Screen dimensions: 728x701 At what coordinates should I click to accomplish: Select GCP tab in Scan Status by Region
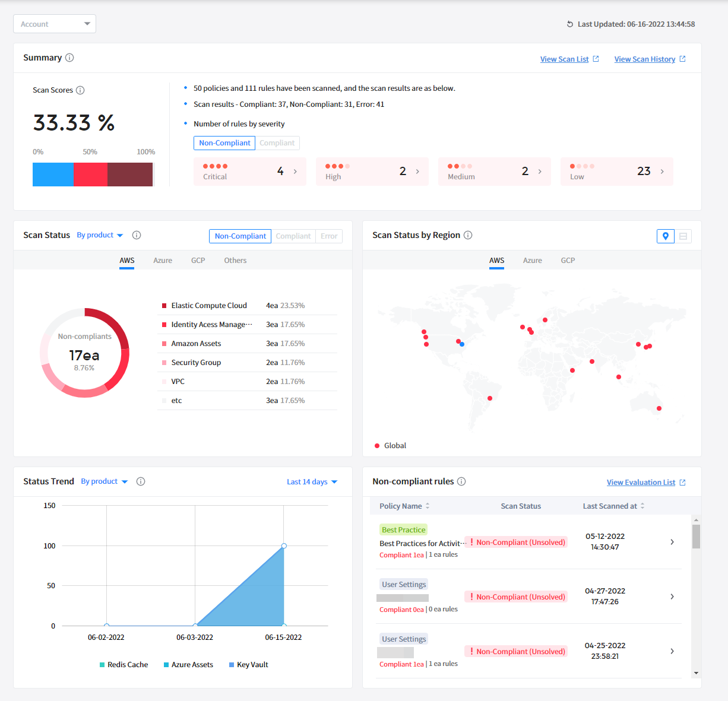click(568, 261)
